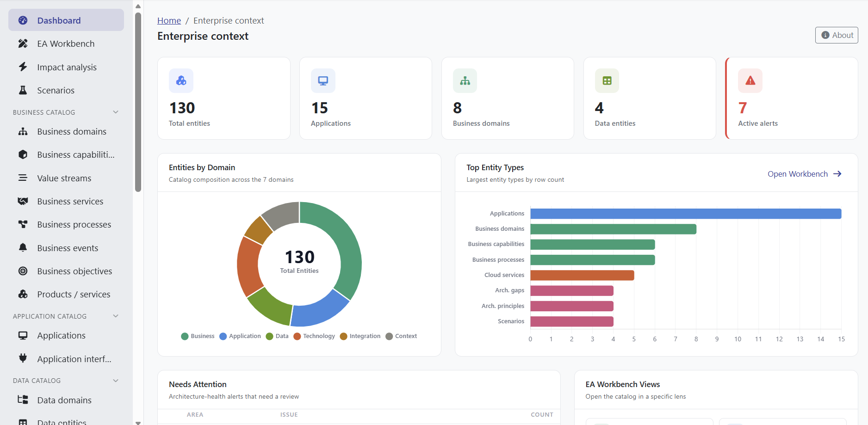Screen dimensions: 868x425
Task: Click the Scenarios flask icon
Action: click(23, 90)
